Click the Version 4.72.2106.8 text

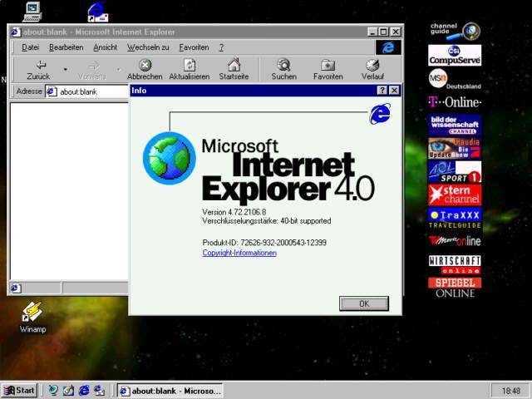[x=234, y=212]
